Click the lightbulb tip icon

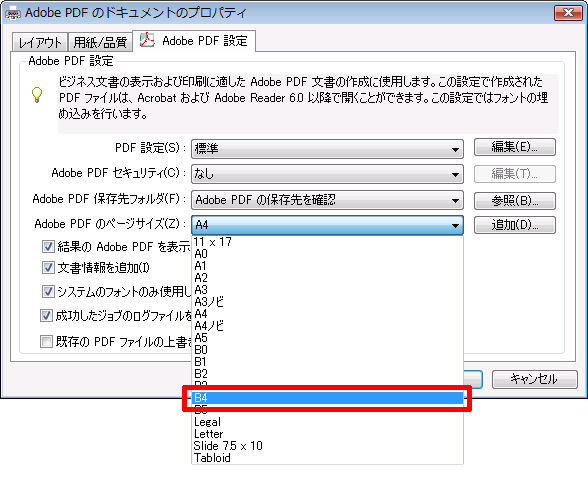37,95
